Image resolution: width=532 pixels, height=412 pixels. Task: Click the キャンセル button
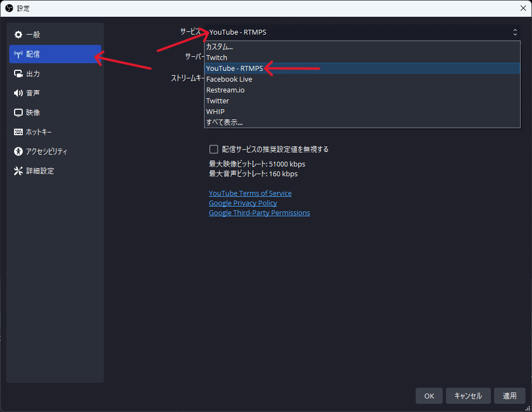coord(468,396)
